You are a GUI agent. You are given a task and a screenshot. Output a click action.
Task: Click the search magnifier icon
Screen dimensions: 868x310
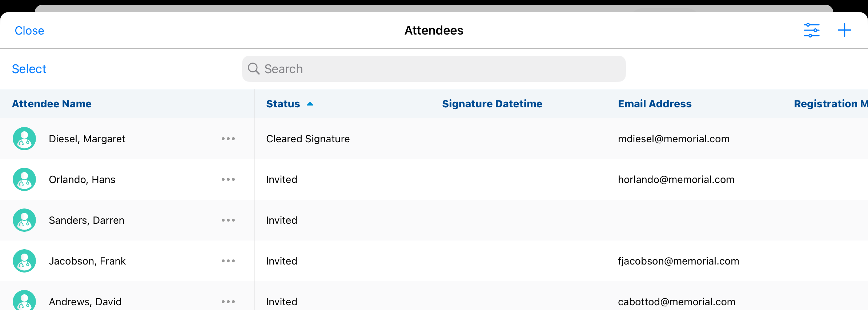pos(254,69)
